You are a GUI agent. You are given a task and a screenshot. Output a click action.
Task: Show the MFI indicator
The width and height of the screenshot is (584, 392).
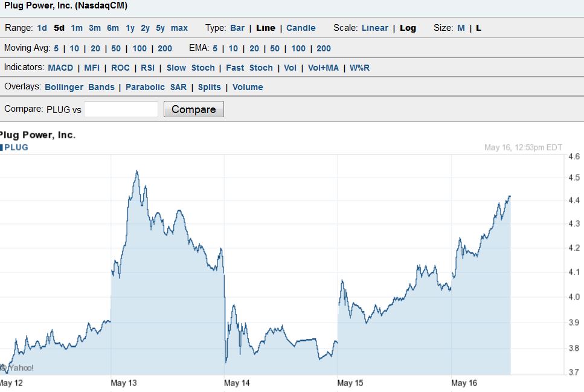[x=92, y=68]
